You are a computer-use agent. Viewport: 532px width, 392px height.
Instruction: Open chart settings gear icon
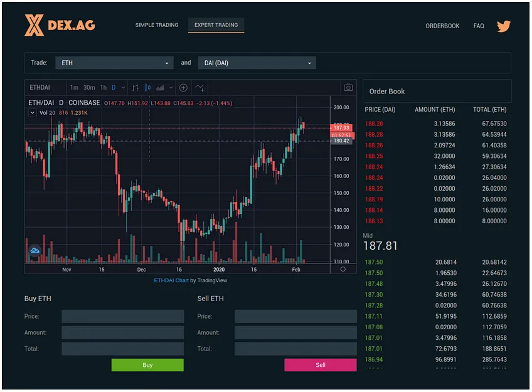[x=343, y=269]
